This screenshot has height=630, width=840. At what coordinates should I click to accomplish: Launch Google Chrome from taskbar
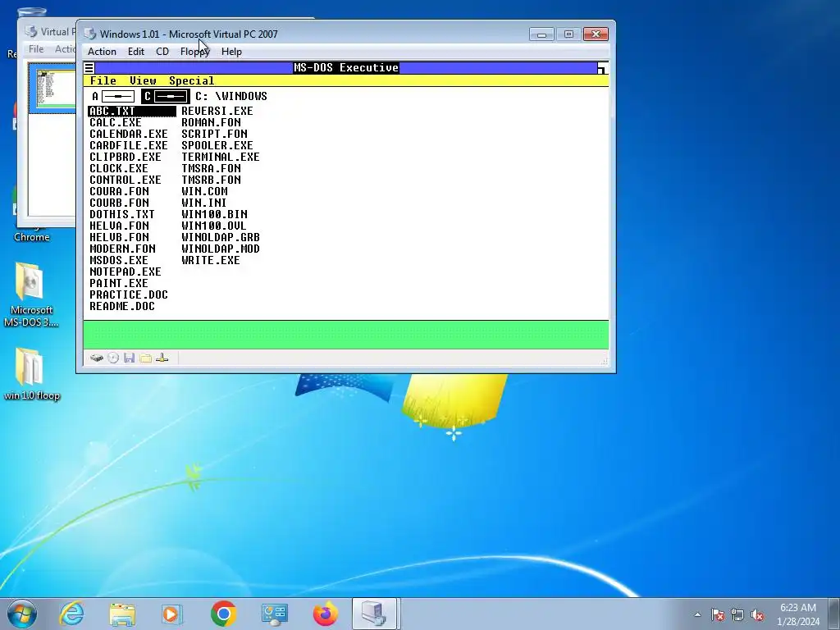[x=223, y=614]
